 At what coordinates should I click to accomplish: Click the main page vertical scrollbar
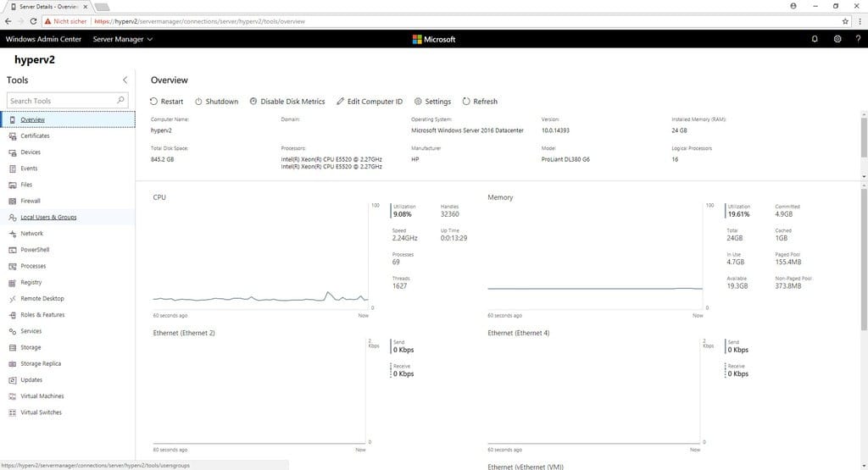[864, 260]
